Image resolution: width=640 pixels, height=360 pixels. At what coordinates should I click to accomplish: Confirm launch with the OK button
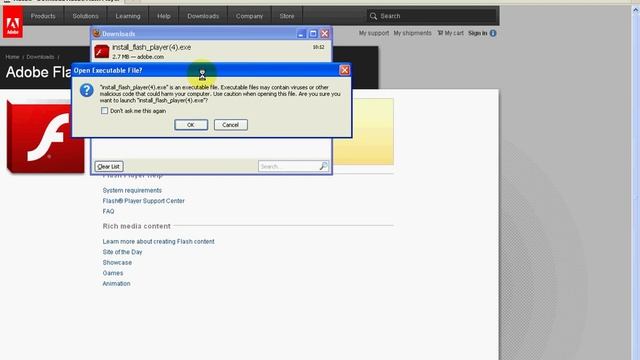(191, 125)
